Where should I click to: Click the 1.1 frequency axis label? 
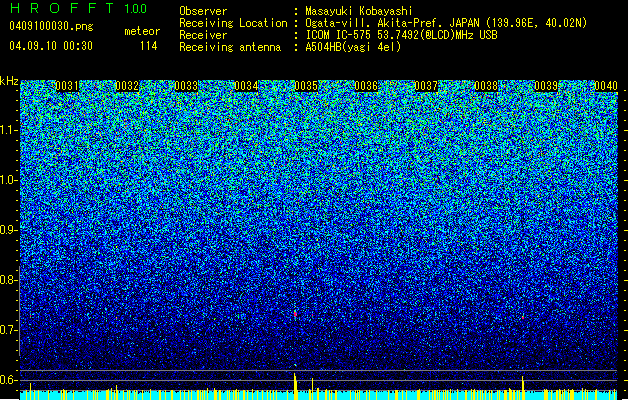pyautogui.click(x=8, y=130)
